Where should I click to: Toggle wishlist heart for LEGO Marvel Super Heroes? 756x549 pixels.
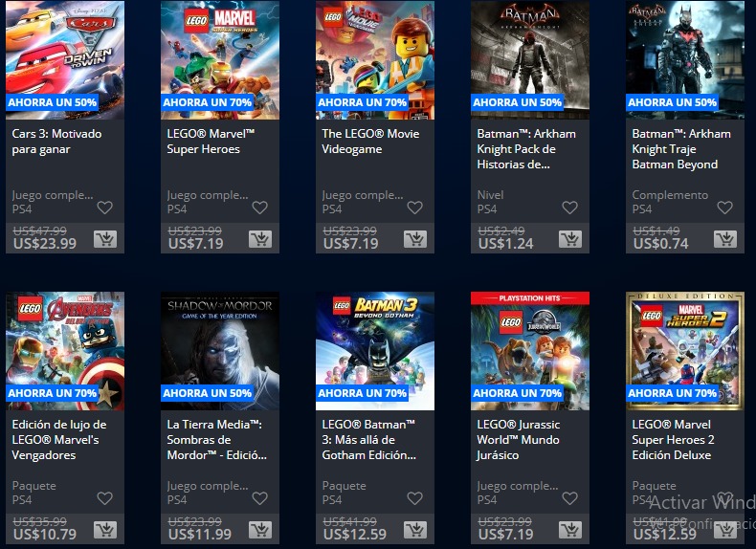[x=260, y=208]
